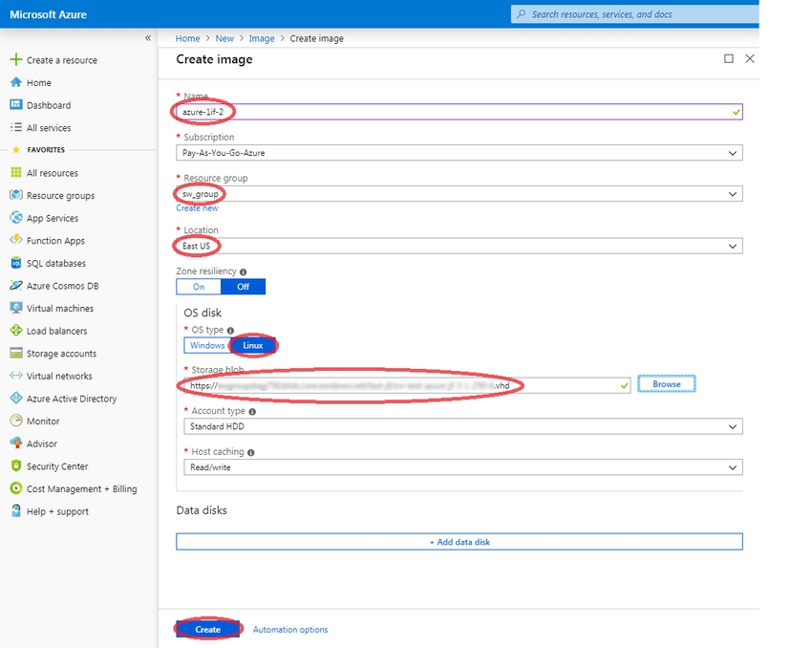Go to Home in breadcrumb
Viewport: 812px width, 648px height.
tap(188, 38)
